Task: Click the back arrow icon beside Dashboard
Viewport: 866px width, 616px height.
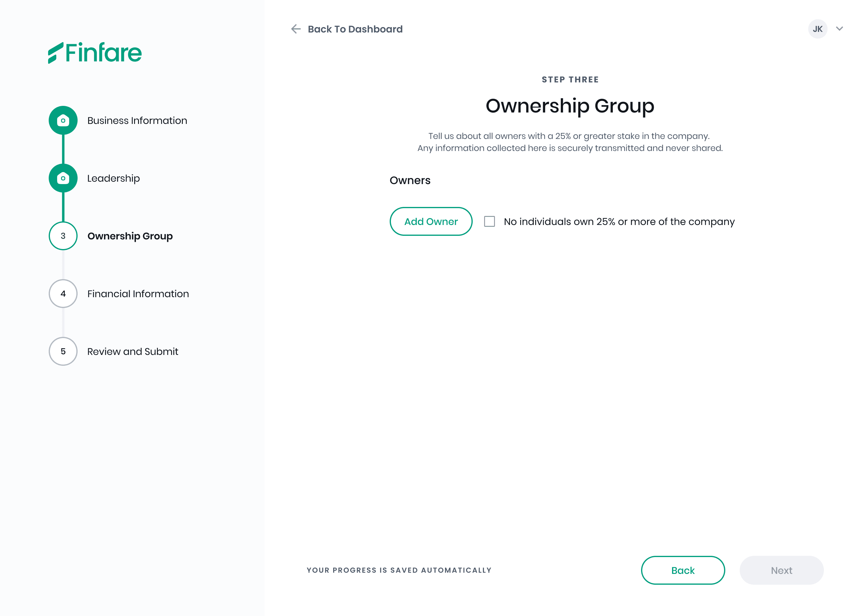Action: (x=296, y=29)
